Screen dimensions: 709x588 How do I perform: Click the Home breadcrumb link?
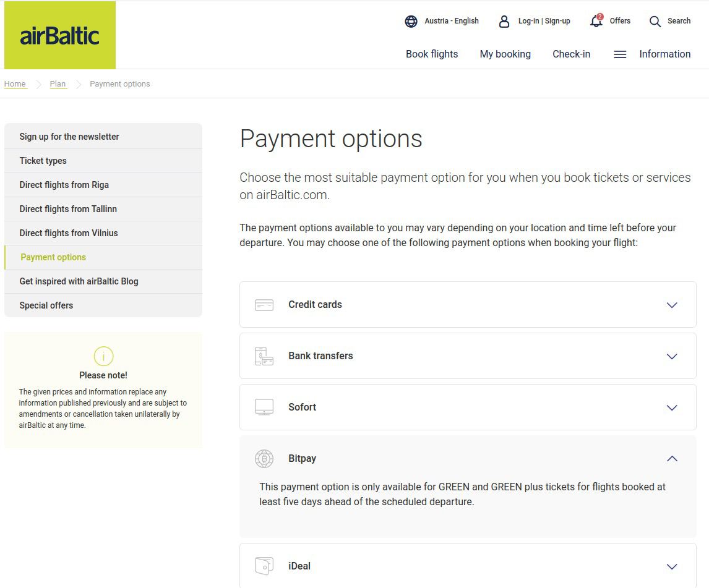(15, 84)
